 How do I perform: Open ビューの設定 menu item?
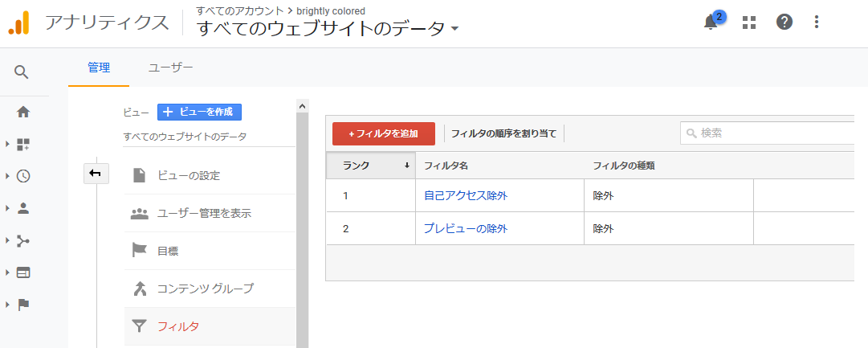(x=210, y=176)
